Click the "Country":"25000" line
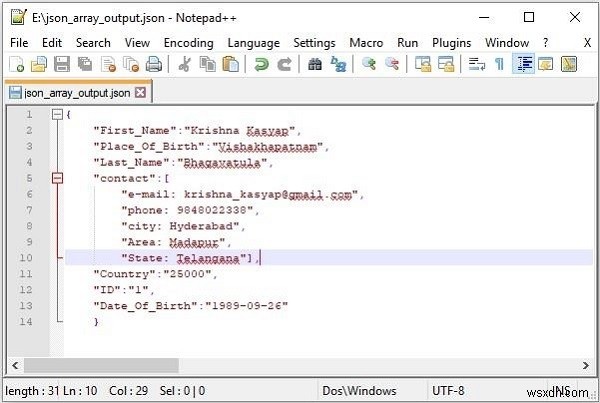600x403 pixels. [155, 274]
